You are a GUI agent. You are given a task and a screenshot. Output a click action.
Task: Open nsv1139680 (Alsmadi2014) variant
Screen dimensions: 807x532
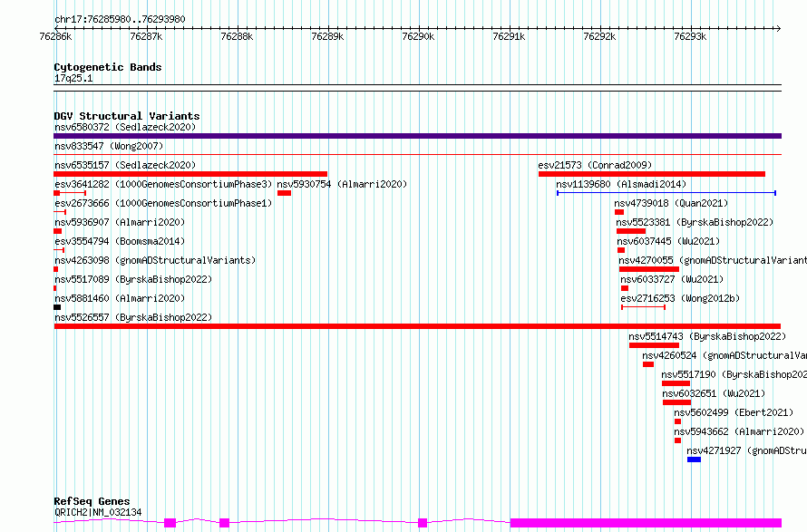[621, 184]
